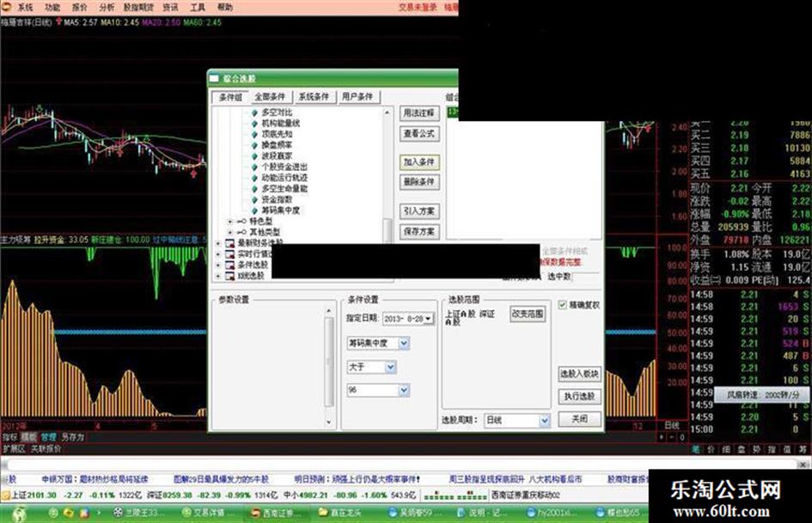Click the 加入条件 button
The height and width of the screenshot is (523, 812).
point(419,162)
